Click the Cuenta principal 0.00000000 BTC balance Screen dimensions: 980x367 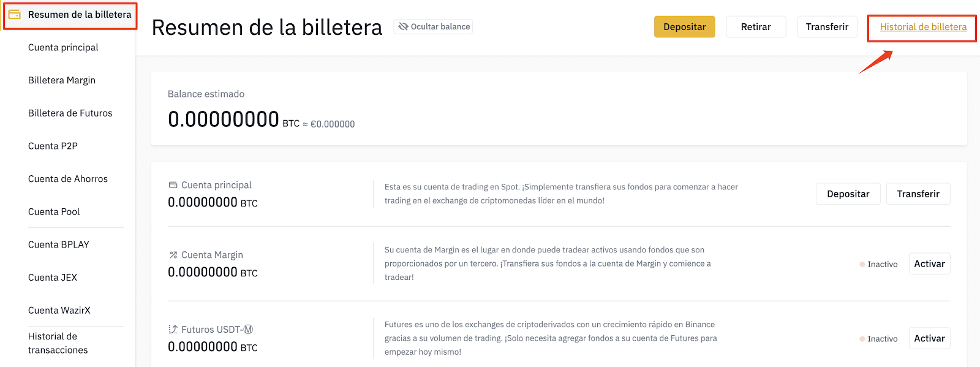[213, 202]
